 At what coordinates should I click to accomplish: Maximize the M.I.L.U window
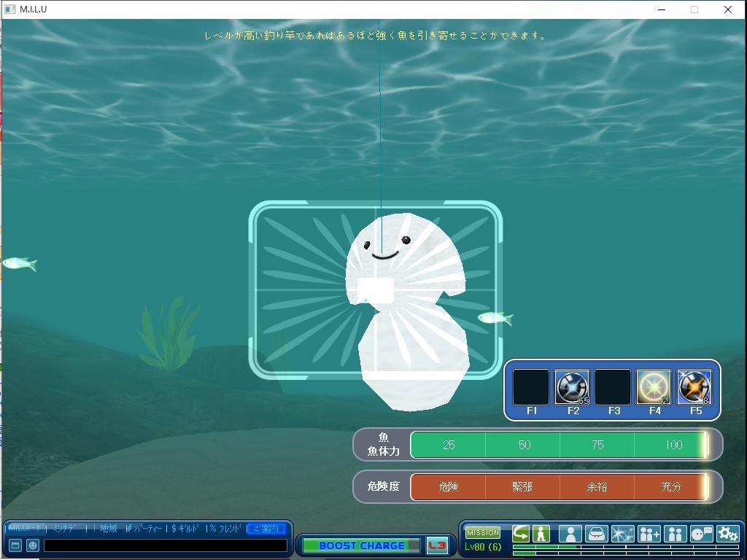(694, 9)
